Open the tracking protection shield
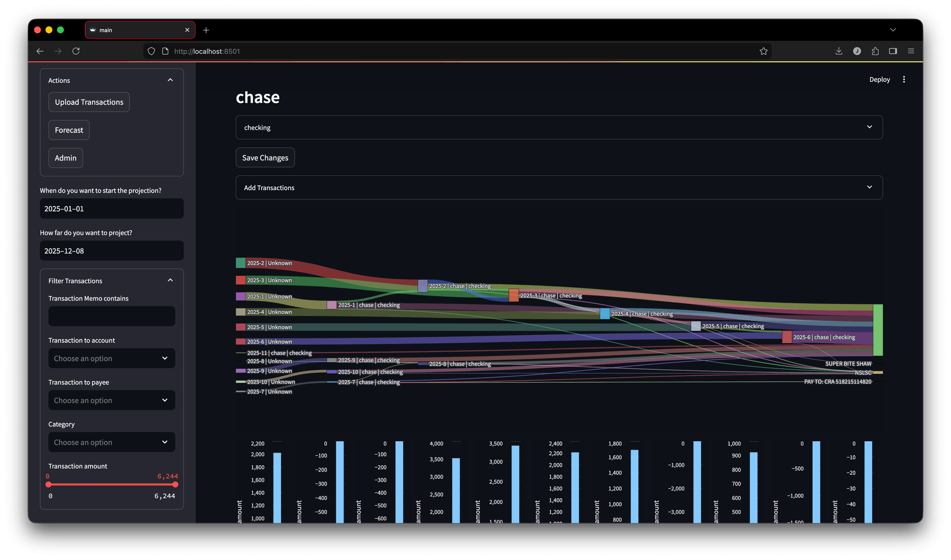951x560 pixels. pos(151,51)
